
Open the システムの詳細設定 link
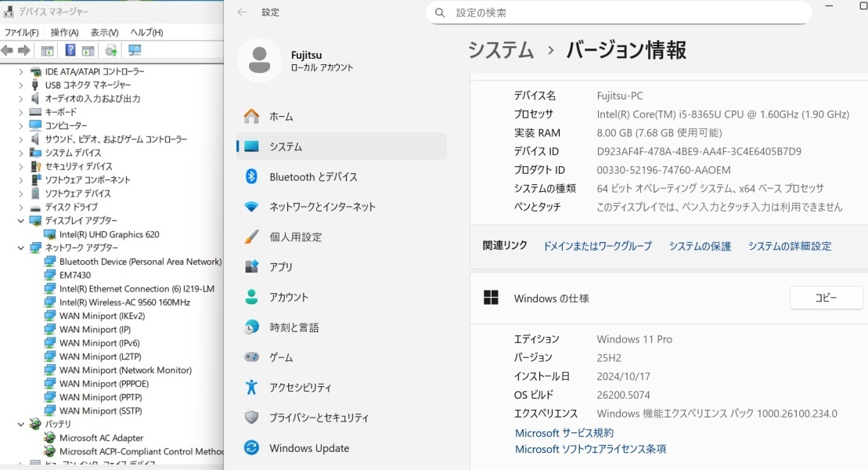(789, 246)
